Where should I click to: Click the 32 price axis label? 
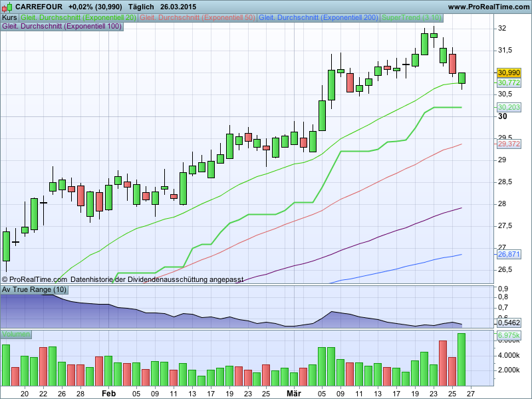click(x=502, y=28)
